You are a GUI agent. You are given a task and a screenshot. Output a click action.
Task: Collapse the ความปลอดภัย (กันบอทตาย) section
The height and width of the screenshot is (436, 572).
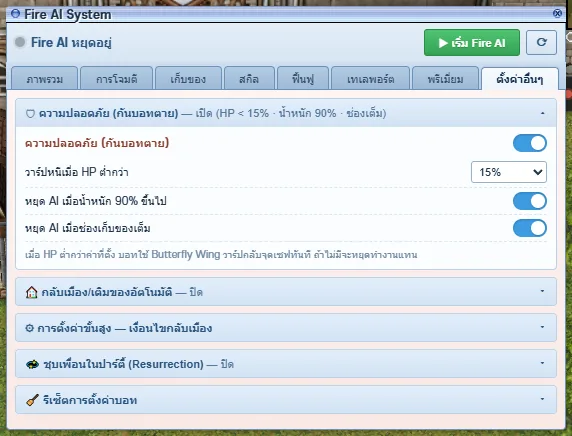click(286, 113)
